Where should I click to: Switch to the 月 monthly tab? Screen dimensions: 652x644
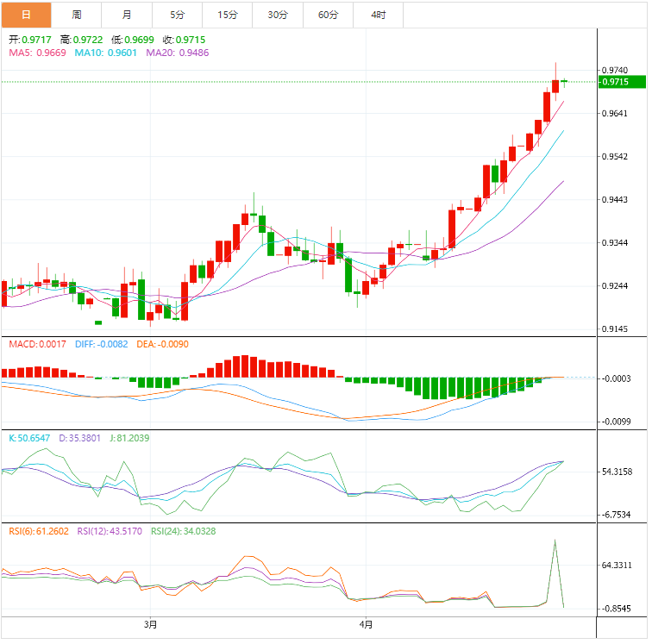click(128, 15)
